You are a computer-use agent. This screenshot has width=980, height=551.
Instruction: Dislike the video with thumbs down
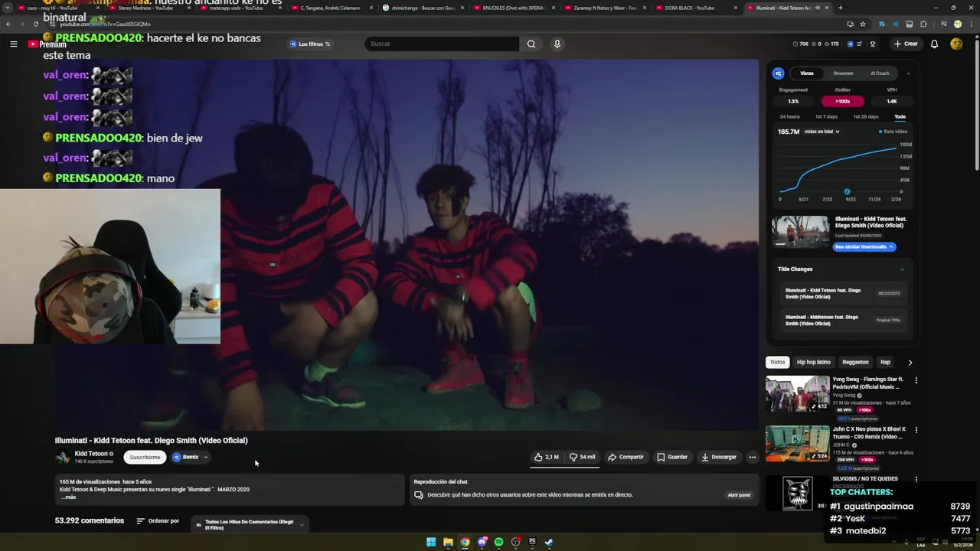[x=583, y=457]
